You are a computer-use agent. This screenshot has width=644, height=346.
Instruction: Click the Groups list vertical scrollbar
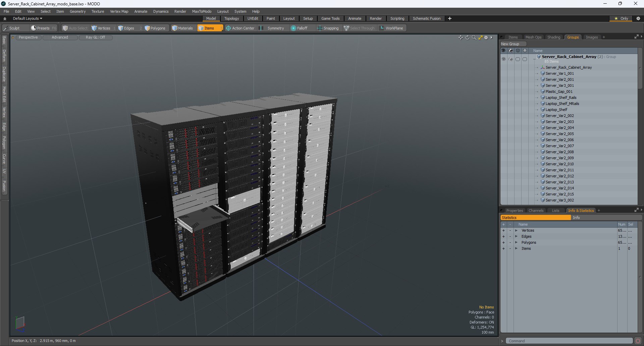[640, 69]
